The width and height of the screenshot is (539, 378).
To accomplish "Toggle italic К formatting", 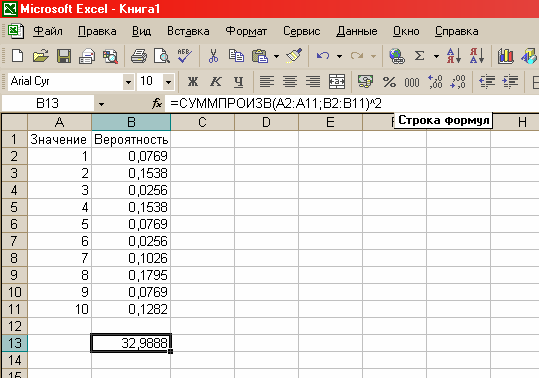I will [x=216, y=82].
